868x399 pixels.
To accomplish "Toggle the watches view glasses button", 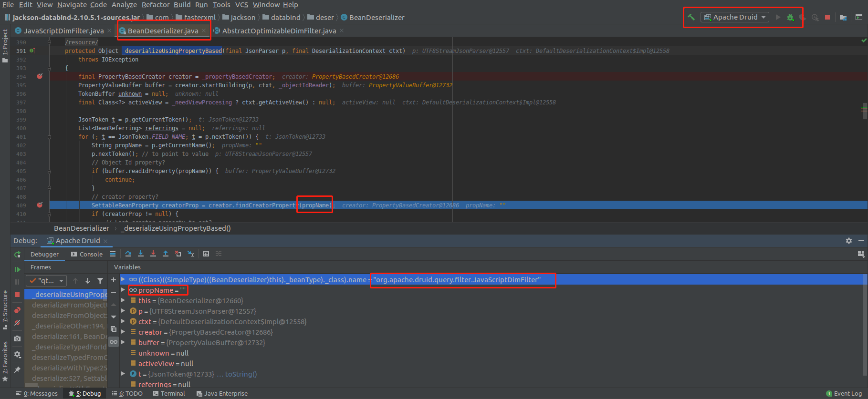I will 114,342.
